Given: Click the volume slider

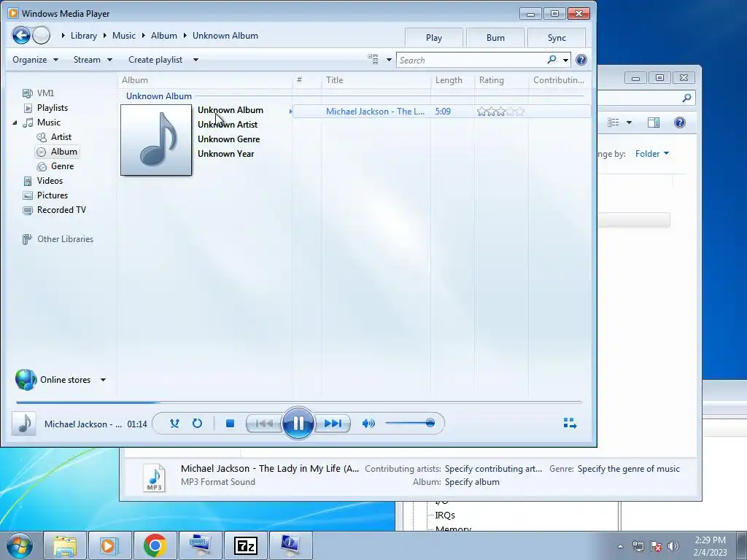Looking at the screenshot, I should [x=410, y=424].
